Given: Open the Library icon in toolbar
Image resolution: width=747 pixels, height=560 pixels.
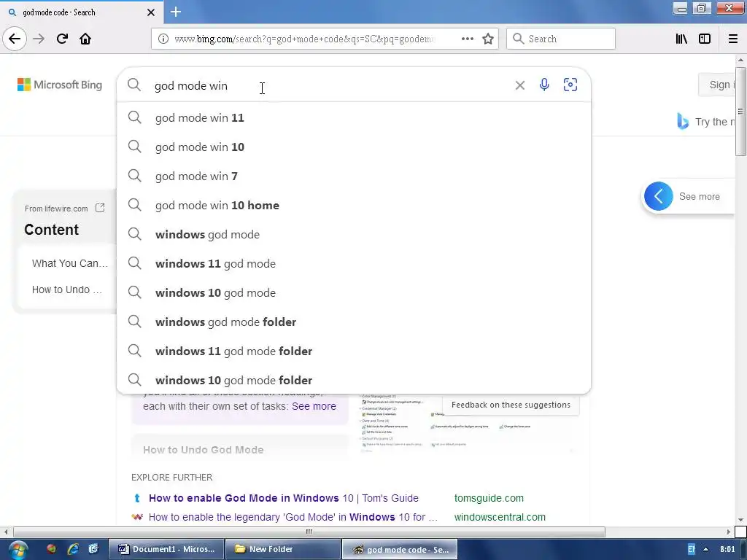Looking at the screenshot, I should coord(682,39).
